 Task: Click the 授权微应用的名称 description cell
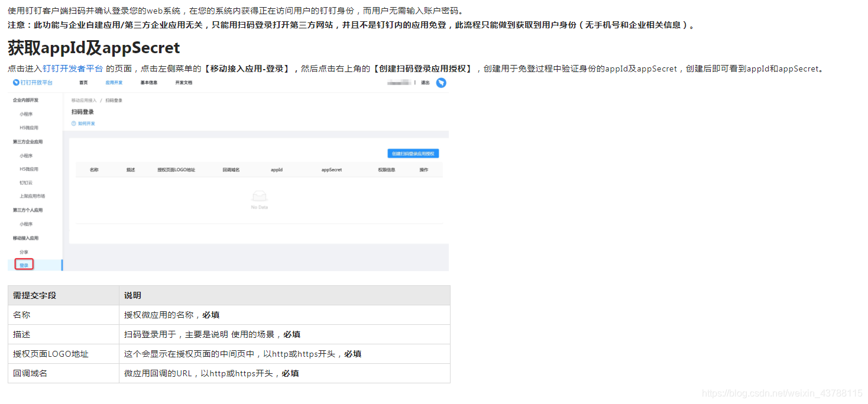pyautogui.click(x=284, y=315)
